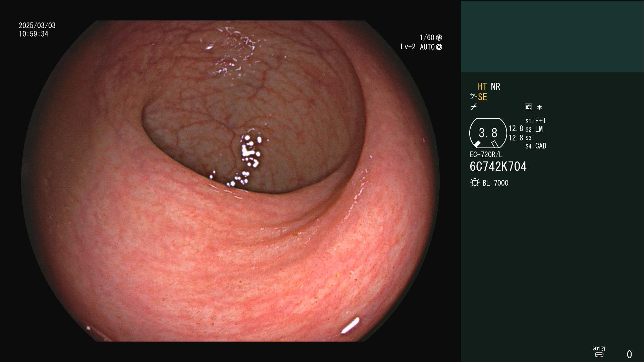Click the filled forceps channel marker

477,144
